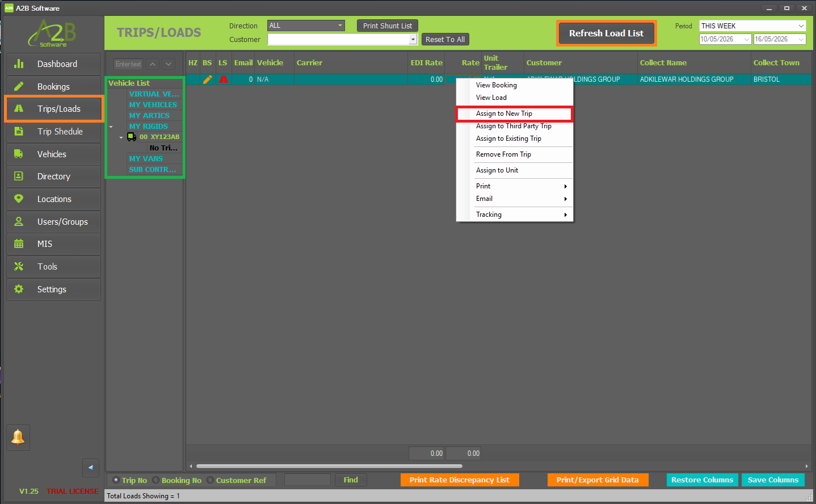Click the Locations map pin icon
The height and width of the screenshot is (504, 816).
coord(19,199)
